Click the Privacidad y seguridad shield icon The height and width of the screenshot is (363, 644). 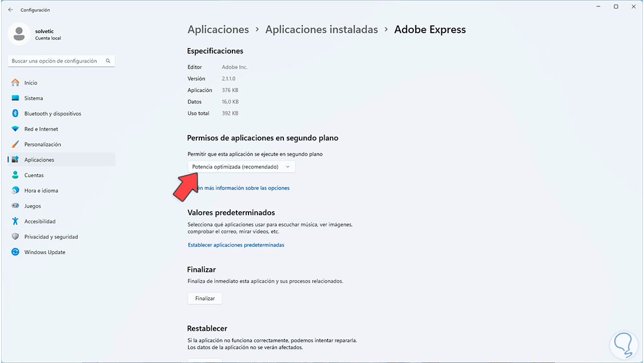15,237
